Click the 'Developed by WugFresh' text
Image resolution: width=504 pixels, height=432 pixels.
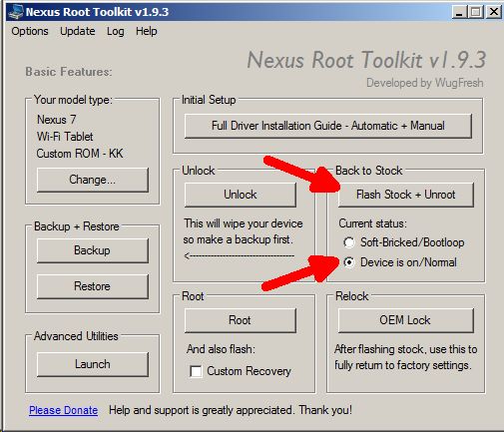click(x=425, y=83)
